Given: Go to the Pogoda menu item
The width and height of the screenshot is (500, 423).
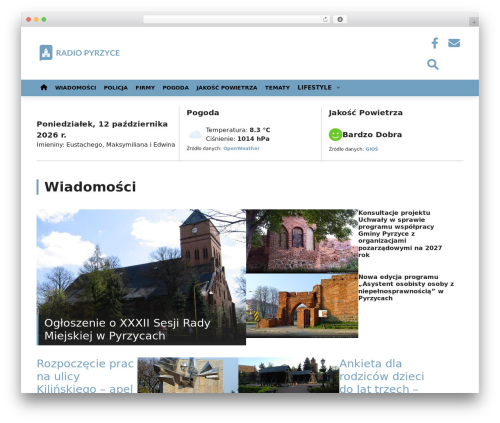Looking at the screenshot, I should 176,88.
